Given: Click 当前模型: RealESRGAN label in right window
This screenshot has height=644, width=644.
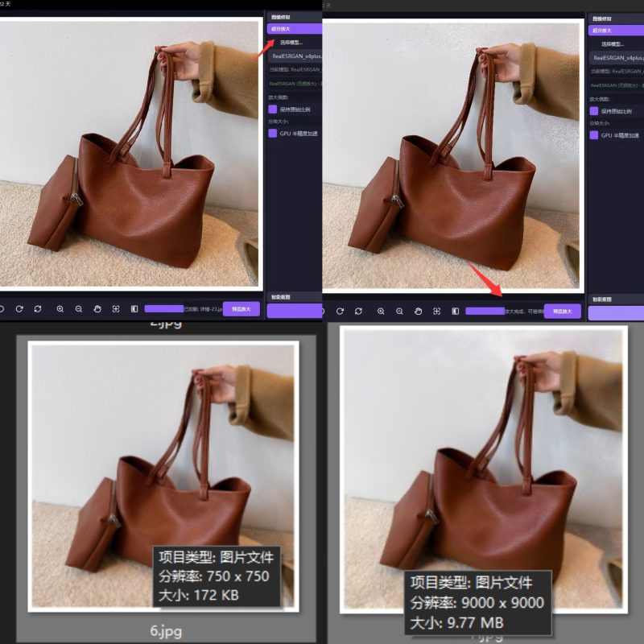Looking at the screenshot, I should tap(616, 71).
